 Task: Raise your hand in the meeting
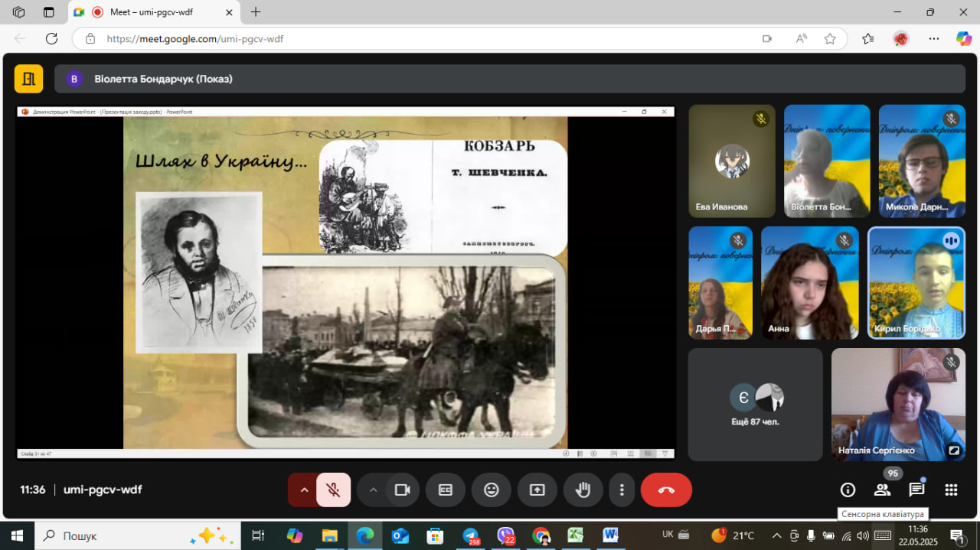(x=583, y=490)
